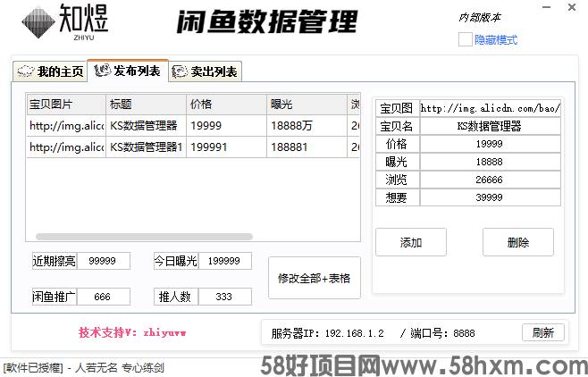Enable the 隐藏模式 checkbox
The width and height of the screenshot is (588, 377).
pos(465,39)
